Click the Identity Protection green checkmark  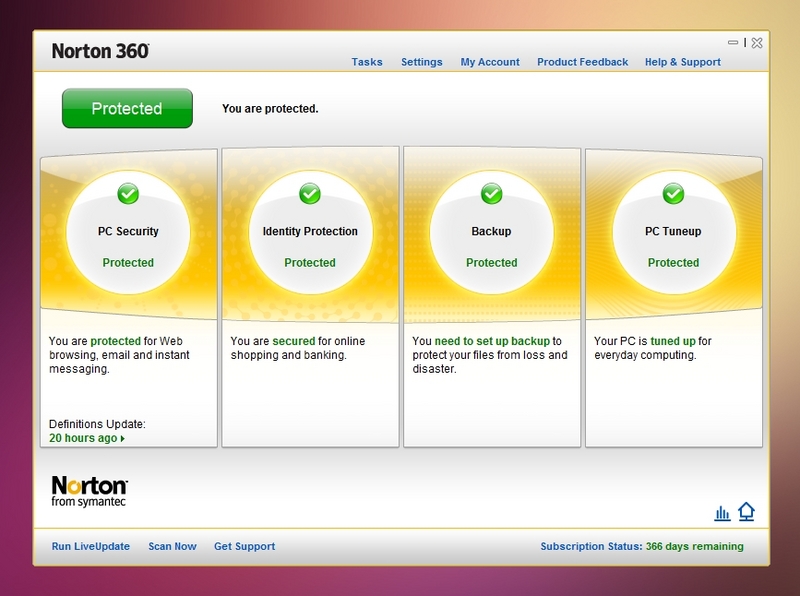point(310,194)
